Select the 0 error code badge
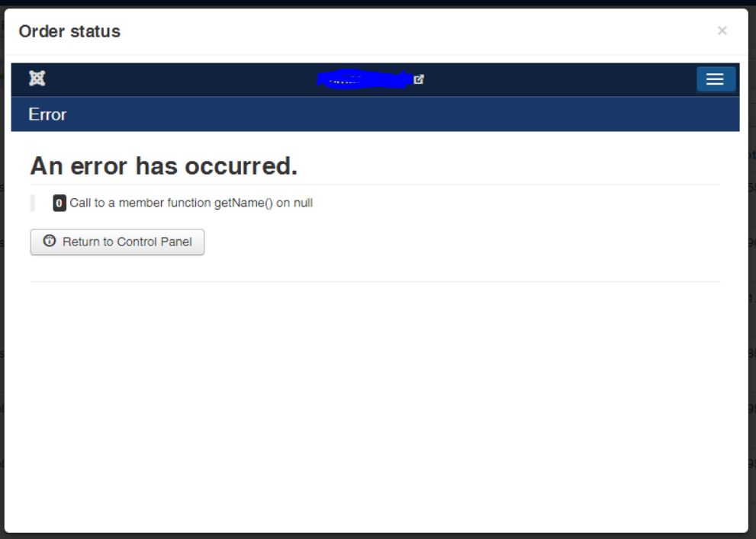This screenshot has height=539, width=756. click(x=60, y=204)
